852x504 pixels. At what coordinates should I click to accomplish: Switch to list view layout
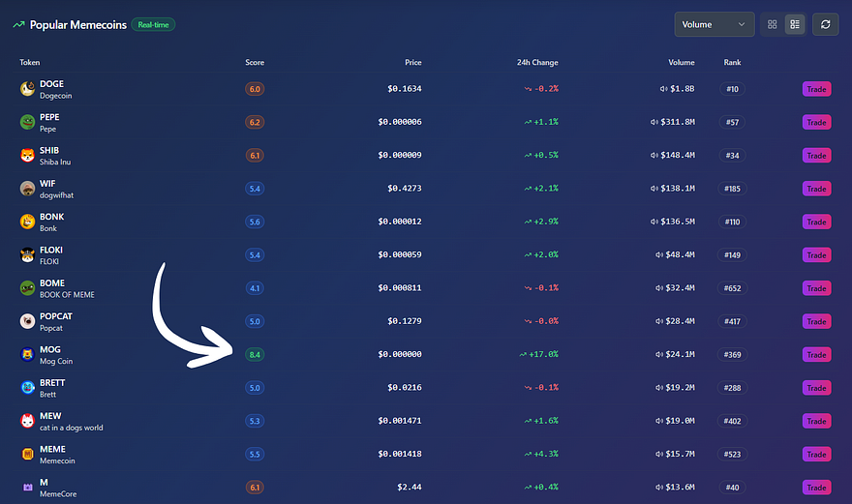pos(794,24)
